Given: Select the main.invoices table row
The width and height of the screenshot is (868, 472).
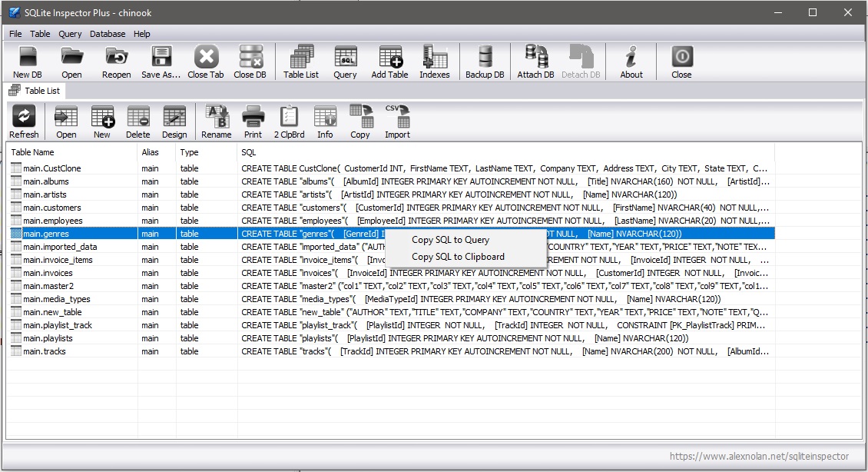Looking at the screenshot, I should (x=48, y=273).
